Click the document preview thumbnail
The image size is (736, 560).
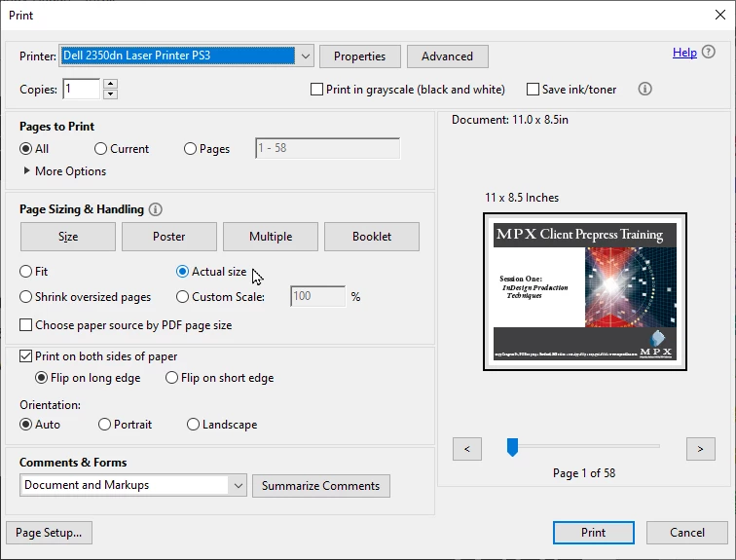pos(585,291)
